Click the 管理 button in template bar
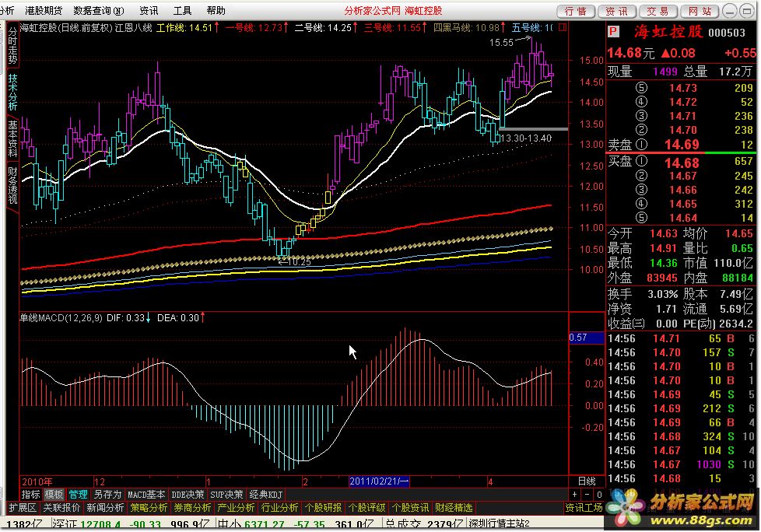The width and height of the screenshot is (761, 532). tap(78, 494)
